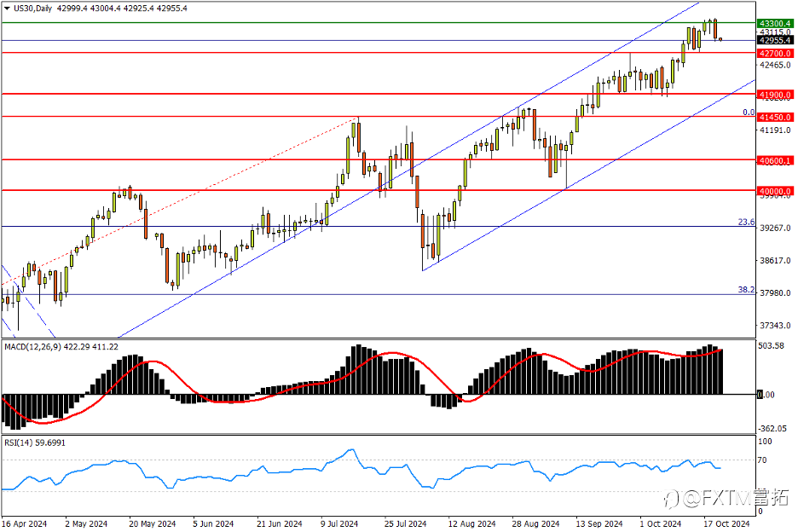Viewport: 798px width, 532px height.
Task: Click the 37980.0 price axis value
Action: coord(775,293)
